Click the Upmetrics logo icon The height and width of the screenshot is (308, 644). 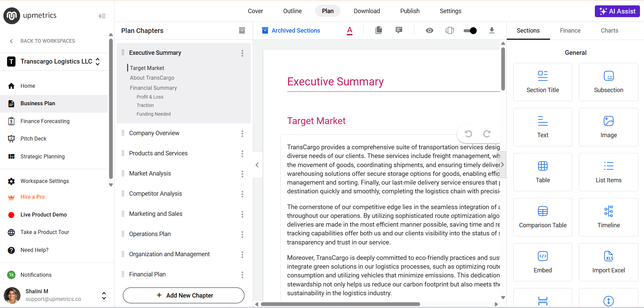12,16
